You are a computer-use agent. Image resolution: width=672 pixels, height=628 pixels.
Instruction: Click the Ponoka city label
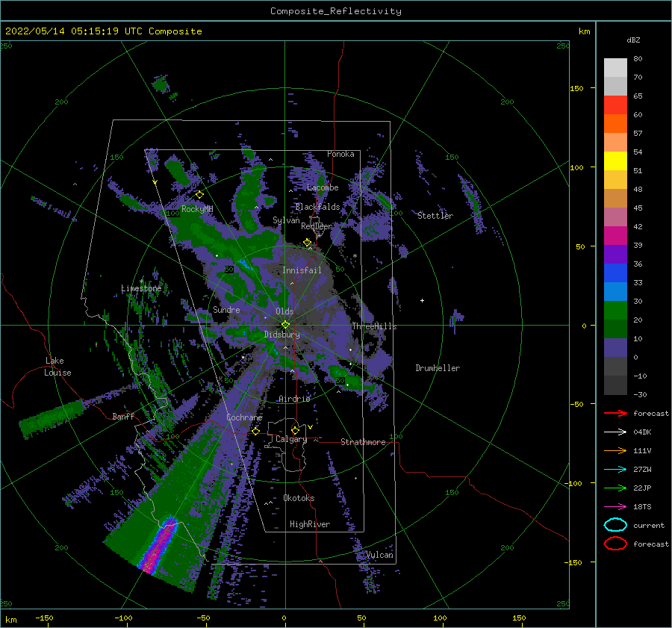click(340, 154)
